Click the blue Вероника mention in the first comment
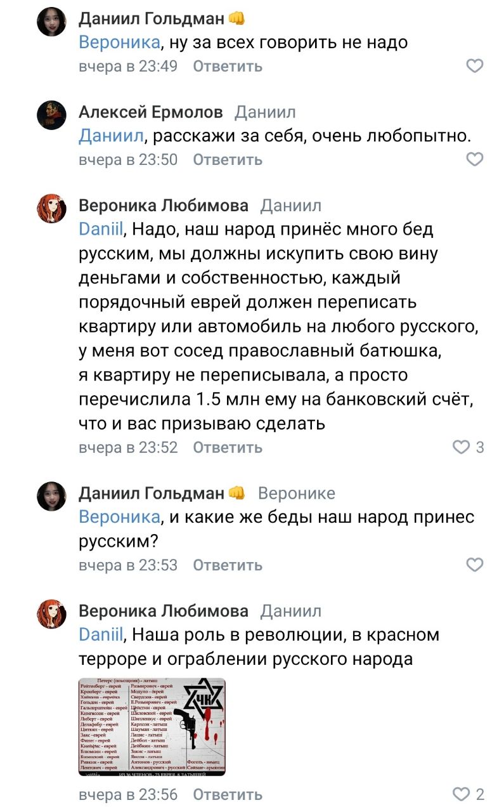The height and width of the screenshot is (812, 504). point(119,43)
